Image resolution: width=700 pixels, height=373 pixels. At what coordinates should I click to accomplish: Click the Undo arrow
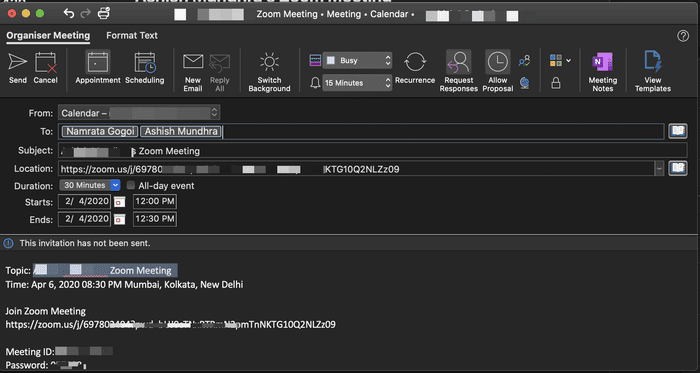point(69,13)
